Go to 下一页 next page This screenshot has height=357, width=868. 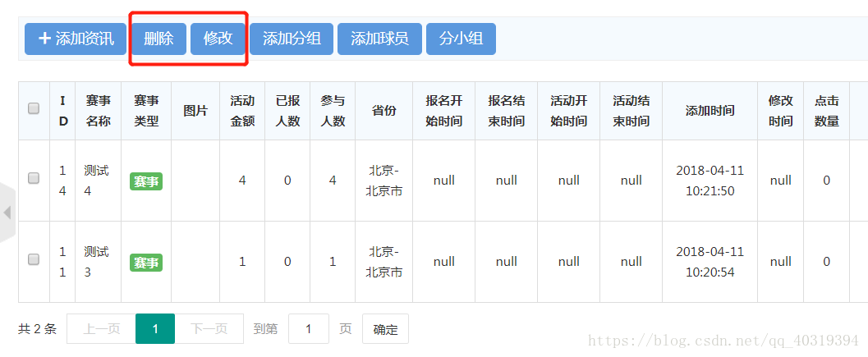point(209,329)
